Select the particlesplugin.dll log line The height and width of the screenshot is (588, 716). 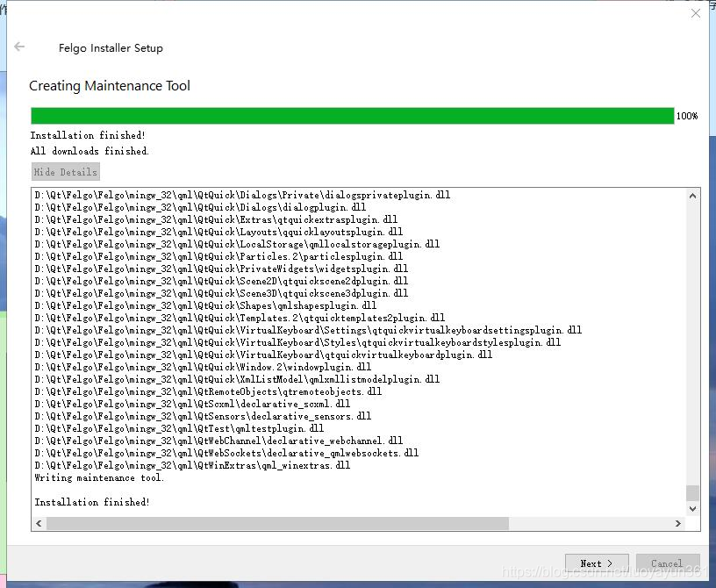[218, 256]
